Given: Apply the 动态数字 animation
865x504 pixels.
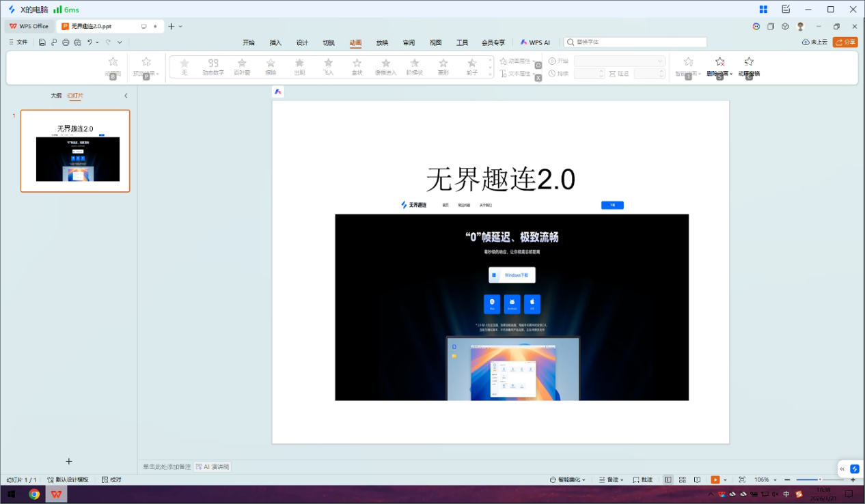Looking at the screenshot, I should pos(212,66).
